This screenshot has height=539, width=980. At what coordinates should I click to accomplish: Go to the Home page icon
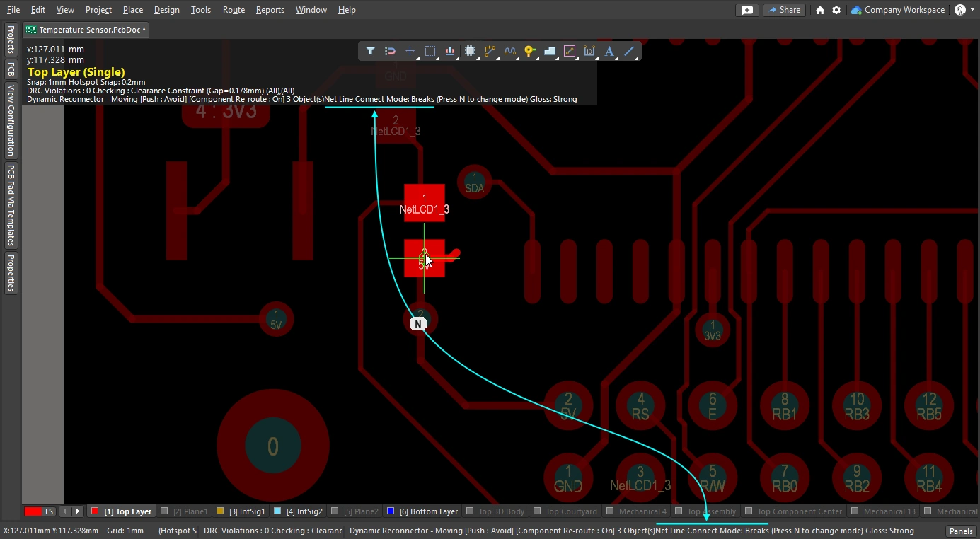820,10
